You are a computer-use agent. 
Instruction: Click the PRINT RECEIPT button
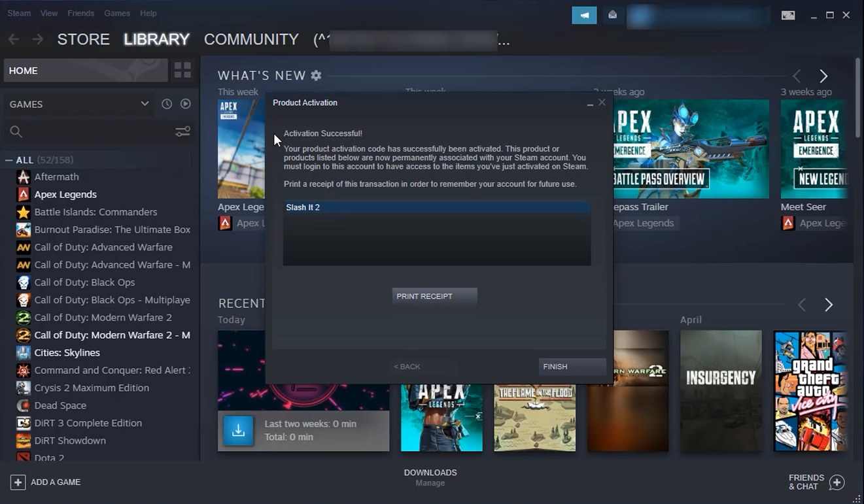tap(434, 295)
